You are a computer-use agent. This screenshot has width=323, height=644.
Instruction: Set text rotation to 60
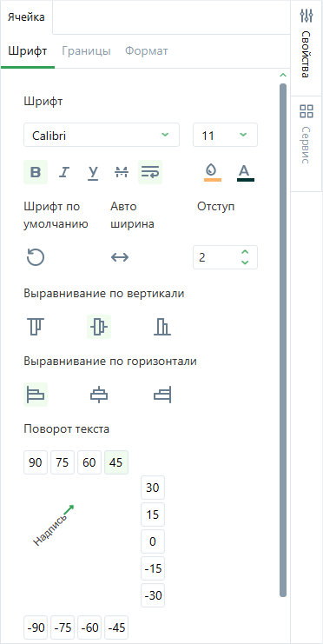[x=89, y=462]
